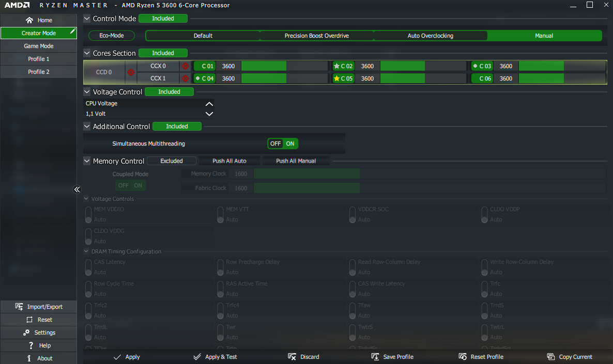The image size is (613, 364).
Task: Toggle Voltage Control Included button
Action: [x=170, y=92]
